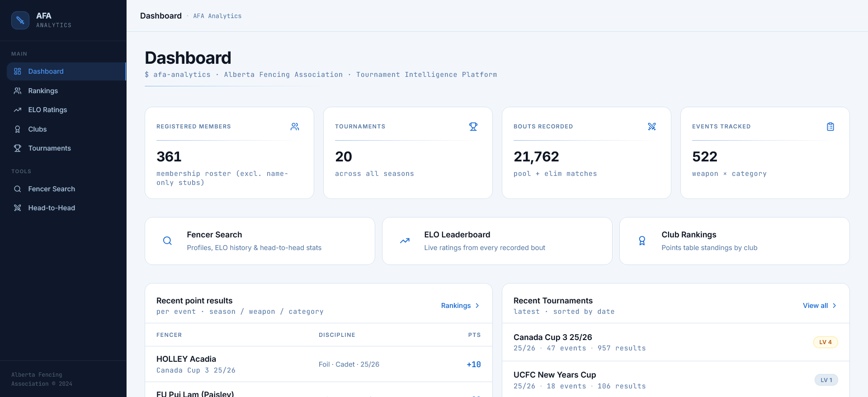Click the ELO Leaderboard trending arrow icon
Screen dimensions: 868x397
[x=405, y=241]
